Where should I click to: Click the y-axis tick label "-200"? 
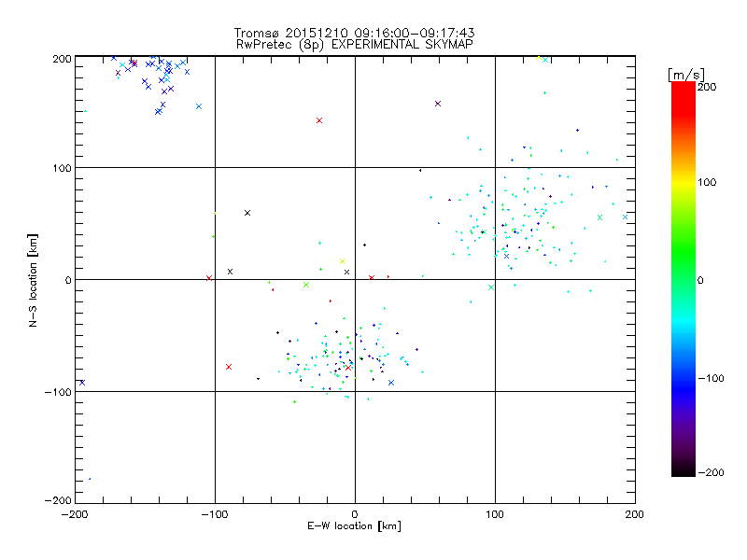(58, 500)
